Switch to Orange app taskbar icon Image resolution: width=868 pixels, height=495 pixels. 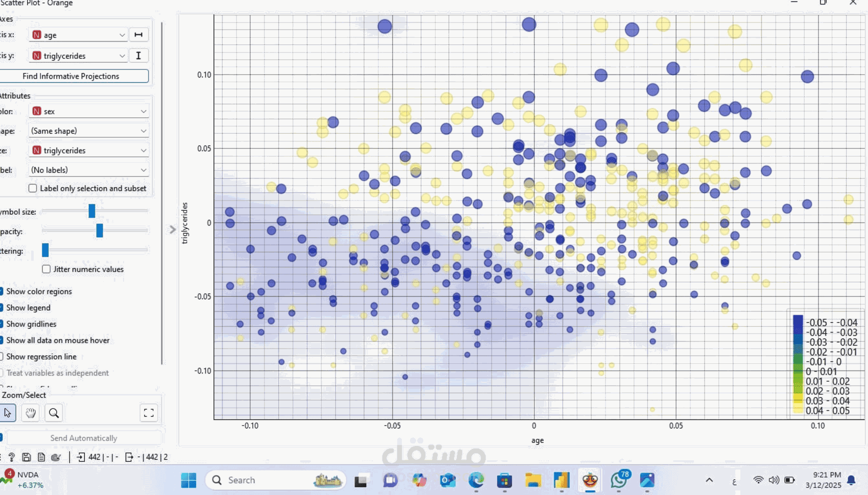pos(590,480)
